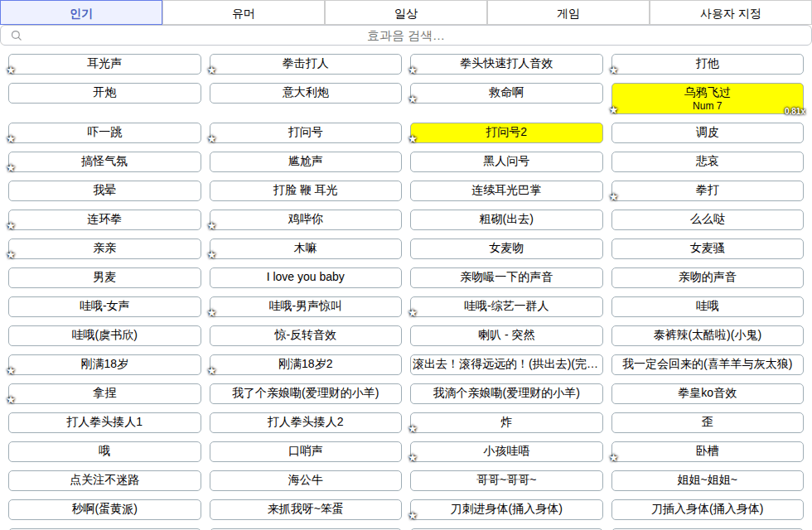812x530 pixels.
Task: Trigger the 调皮 sound button
Action: point(708,132)
